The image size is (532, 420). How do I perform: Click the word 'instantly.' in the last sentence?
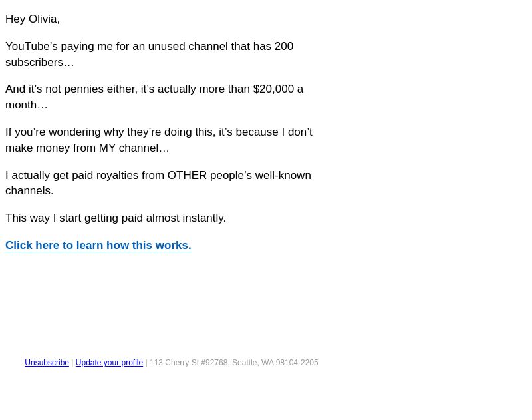204,218
